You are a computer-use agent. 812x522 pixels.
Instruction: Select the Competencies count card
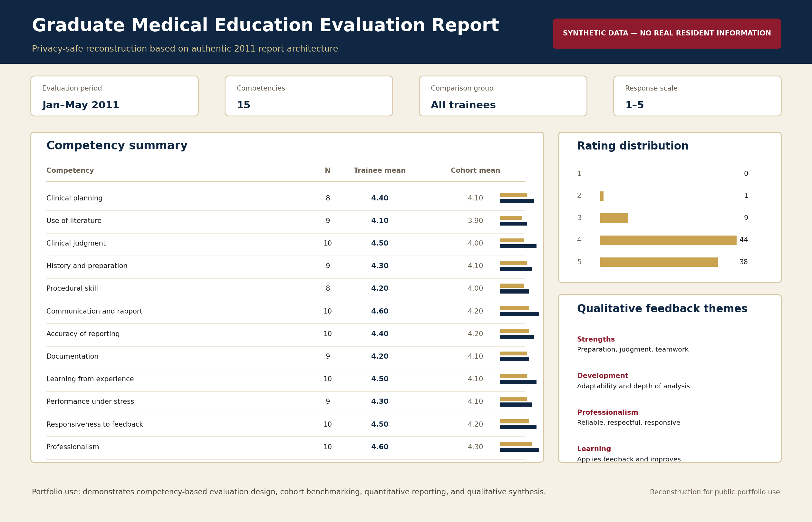pos(309,96)
